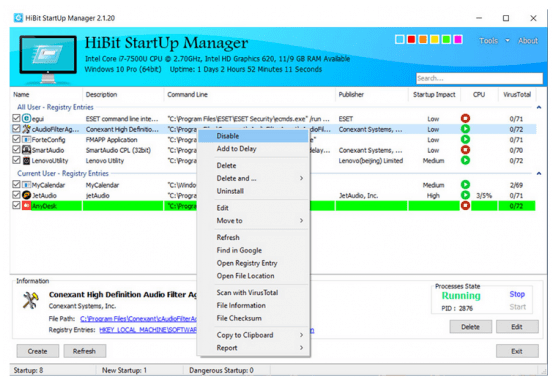Click the JetAudio row icon
This screenshot has width=552, height=383.
[26, 195]
